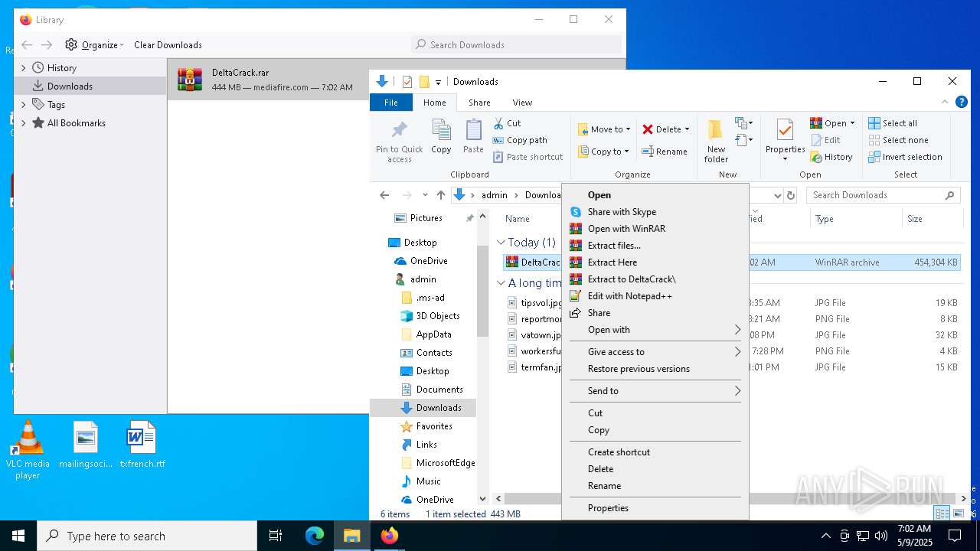The width and height of the screenshot is (980, 551).
Task: Click the Windows Start button
Action: tap(18, 536)
